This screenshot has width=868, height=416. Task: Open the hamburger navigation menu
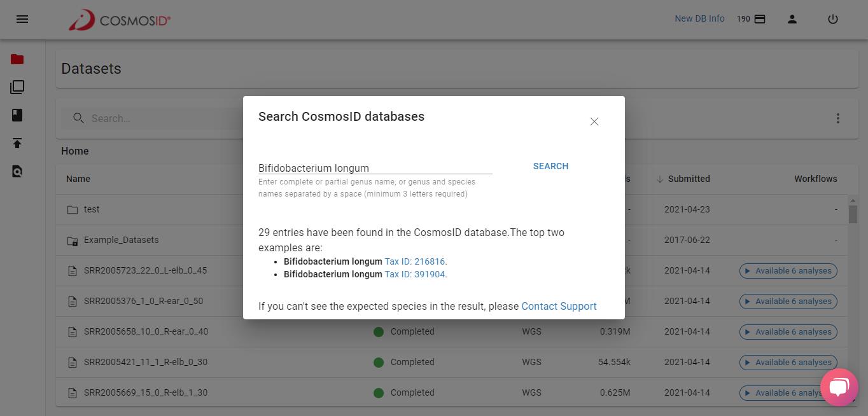click(22, 19)
